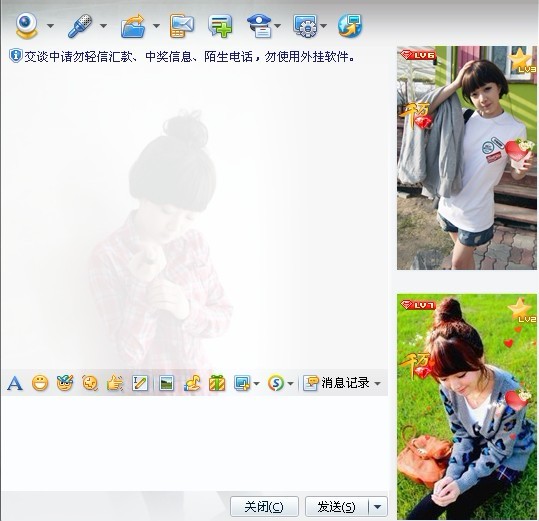Expand 消息记录 dropdown arrow

pos(377,383)
